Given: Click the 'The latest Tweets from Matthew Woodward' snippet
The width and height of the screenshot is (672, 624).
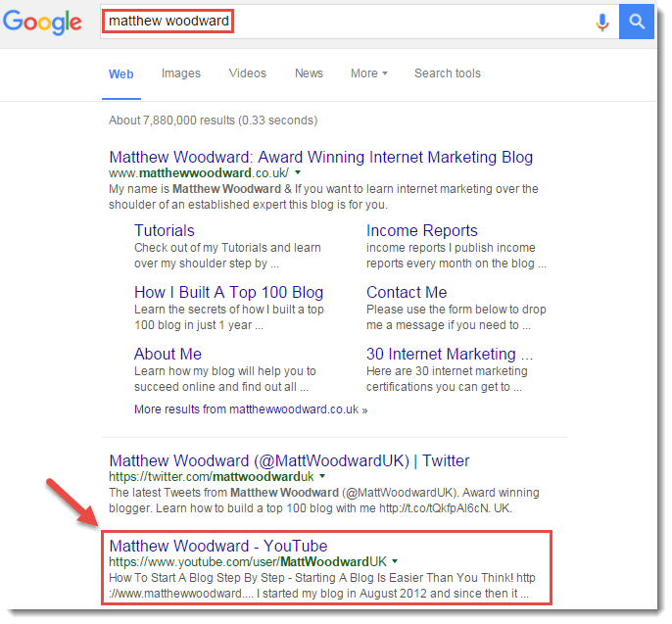Looking at the screenshot, I should [x=324, y=501].
